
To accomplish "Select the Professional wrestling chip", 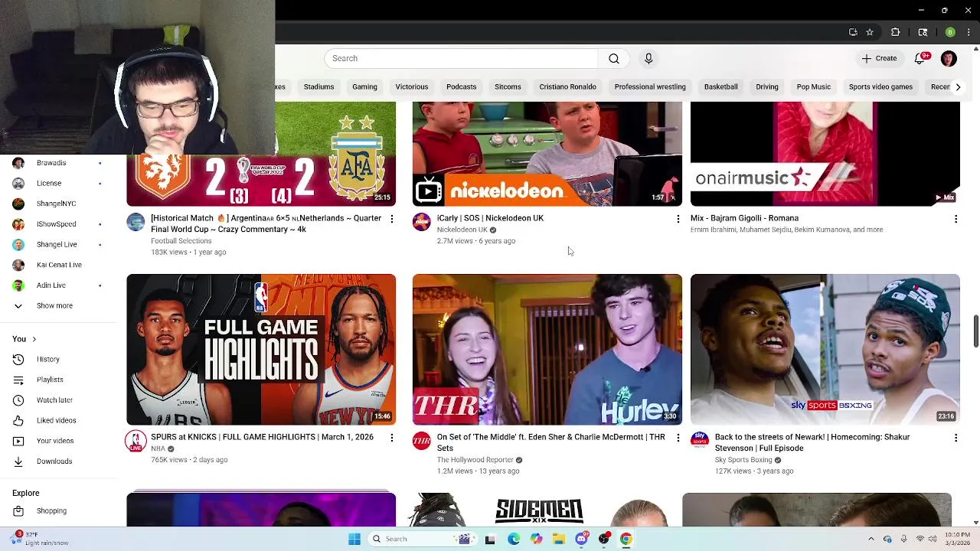I will coord(650,86).
